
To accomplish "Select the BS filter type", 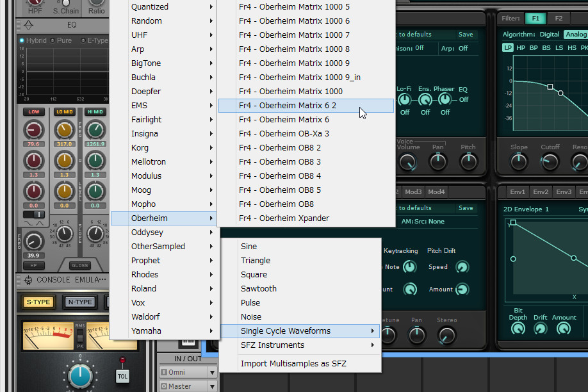I will point(546,47).
